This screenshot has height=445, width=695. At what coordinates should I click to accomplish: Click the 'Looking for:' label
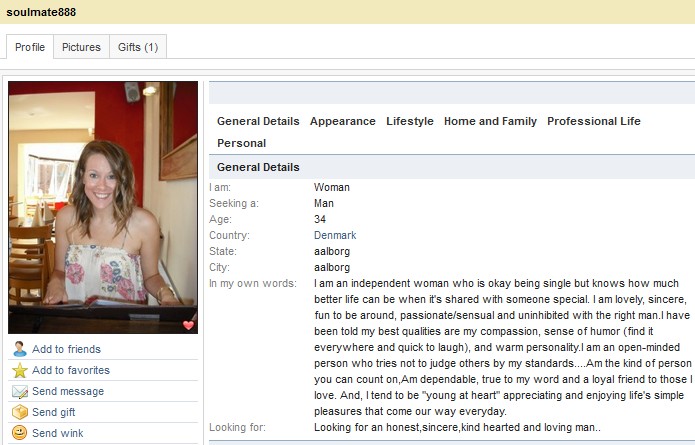237,427
